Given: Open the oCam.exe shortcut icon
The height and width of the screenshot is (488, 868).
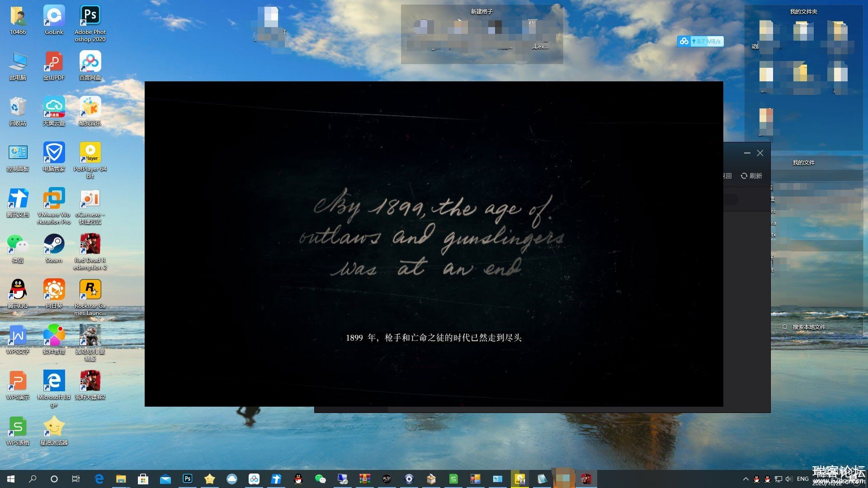Looking at the screenshot, I should (90, 206).
